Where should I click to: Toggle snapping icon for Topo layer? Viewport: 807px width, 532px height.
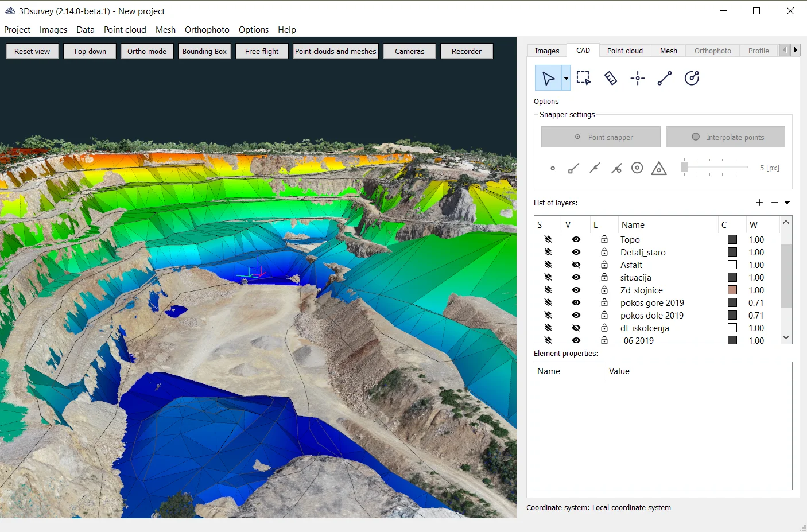point(548,240)
